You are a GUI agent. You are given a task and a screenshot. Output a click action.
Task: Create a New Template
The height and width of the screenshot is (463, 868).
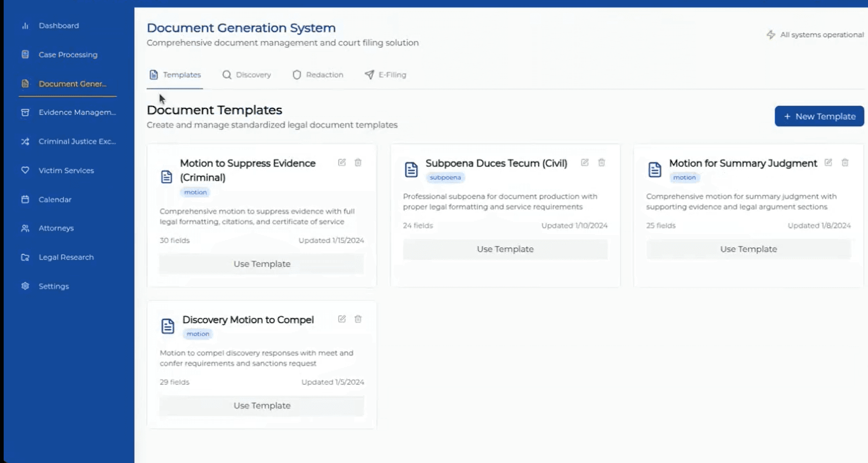point(819,116)
